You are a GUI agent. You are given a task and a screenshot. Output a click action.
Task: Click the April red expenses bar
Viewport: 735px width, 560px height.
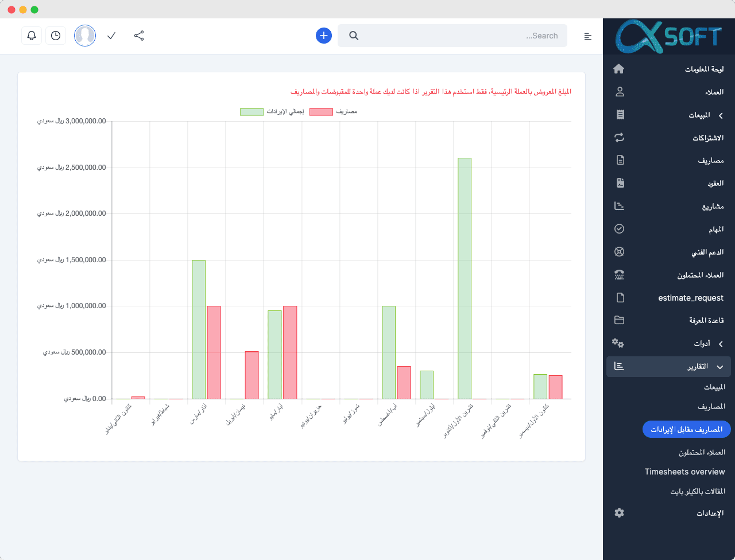pyautogui.click(x=252, y=375)
